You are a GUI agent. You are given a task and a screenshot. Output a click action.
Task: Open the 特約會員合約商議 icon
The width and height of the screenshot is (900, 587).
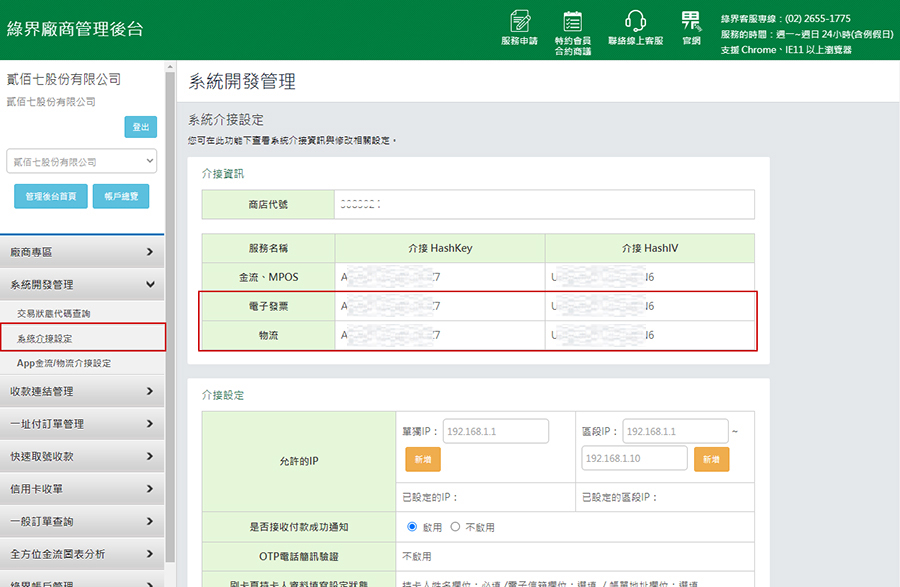click(573, 30)
